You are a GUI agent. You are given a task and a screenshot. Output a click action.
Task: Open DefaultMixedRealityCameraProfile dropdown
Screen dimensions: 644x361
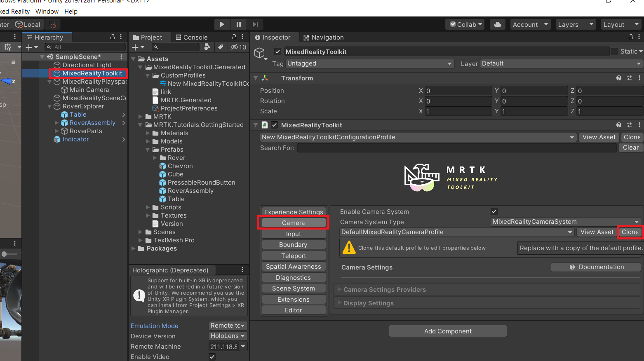pyautogui.click(x=457, y=232)
